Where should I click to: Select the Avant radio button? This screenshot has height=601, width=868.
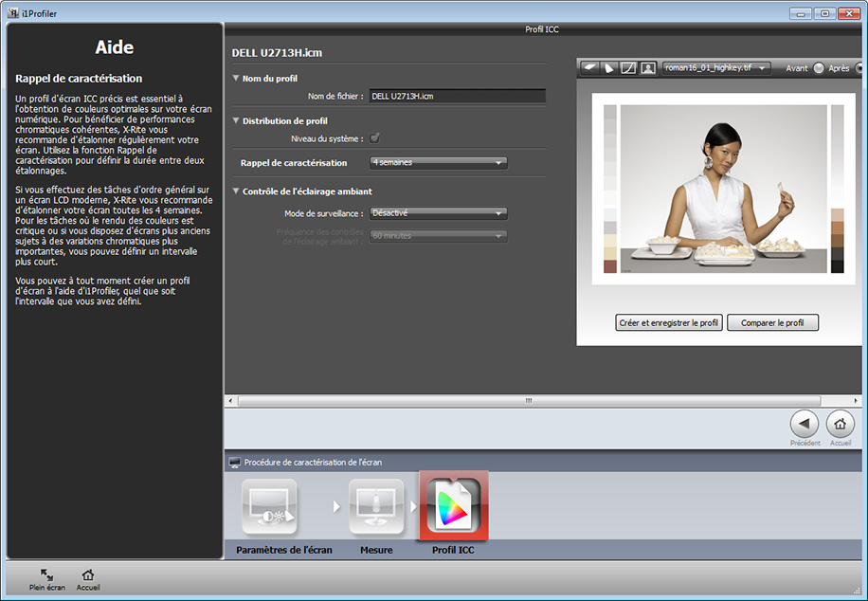coord(819,68)
